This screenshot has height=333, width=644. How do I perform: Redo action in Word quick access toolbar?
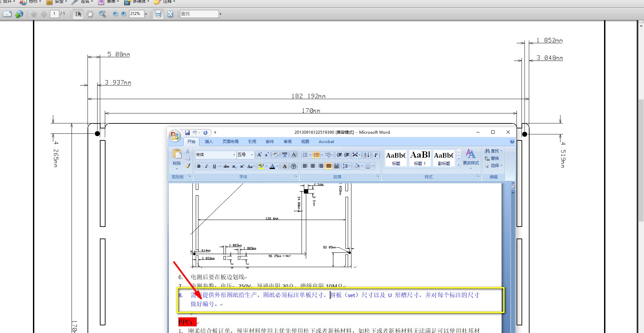[x=205, y=132]
